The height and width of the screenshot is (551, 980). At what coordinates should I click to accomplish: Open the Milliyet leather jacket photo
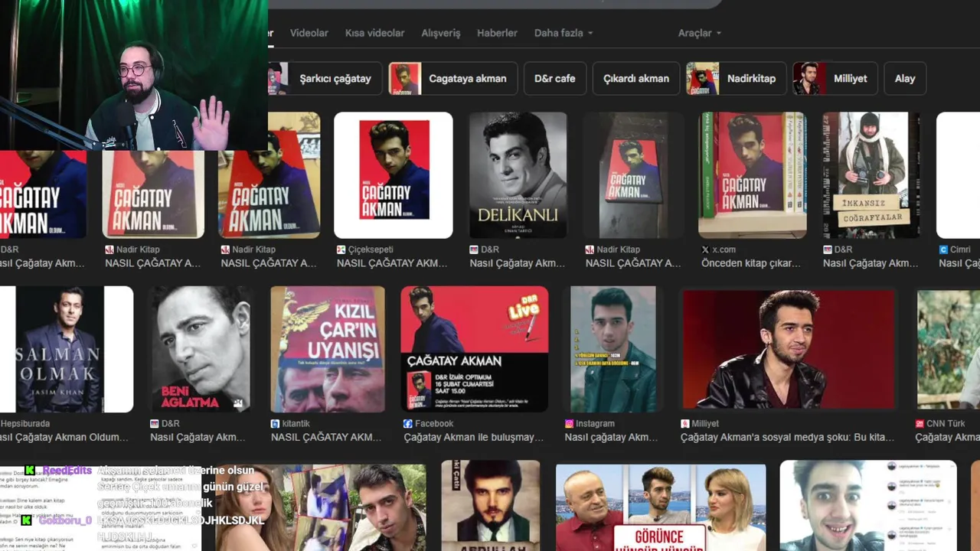coord(789,349)
